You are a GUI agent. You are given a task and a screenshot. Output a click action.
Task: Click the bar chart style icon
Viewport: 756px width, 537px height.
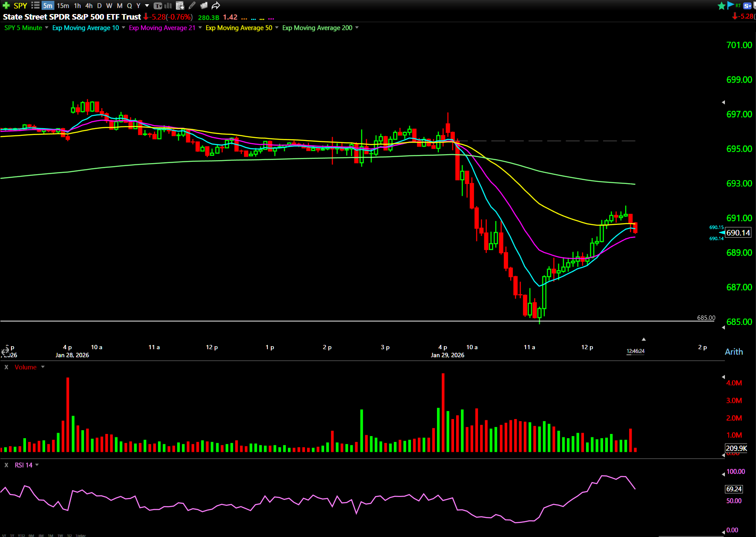168,6
